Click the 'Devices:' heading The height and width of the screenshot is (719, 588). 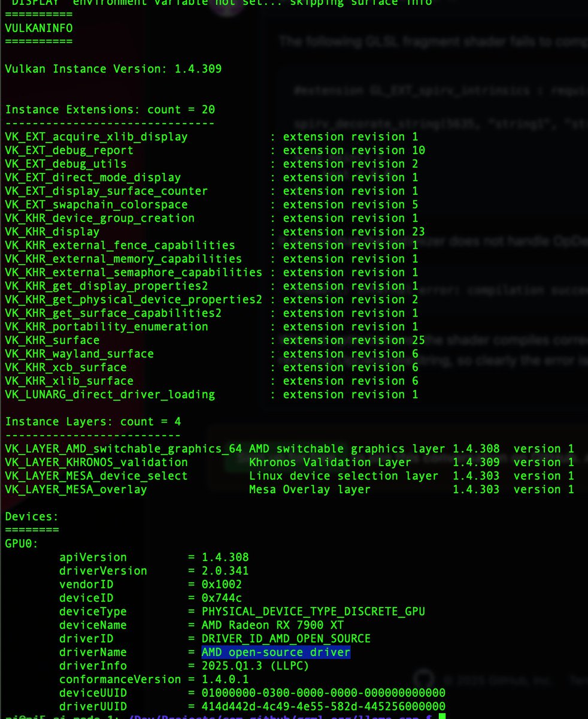pos(32,516)
